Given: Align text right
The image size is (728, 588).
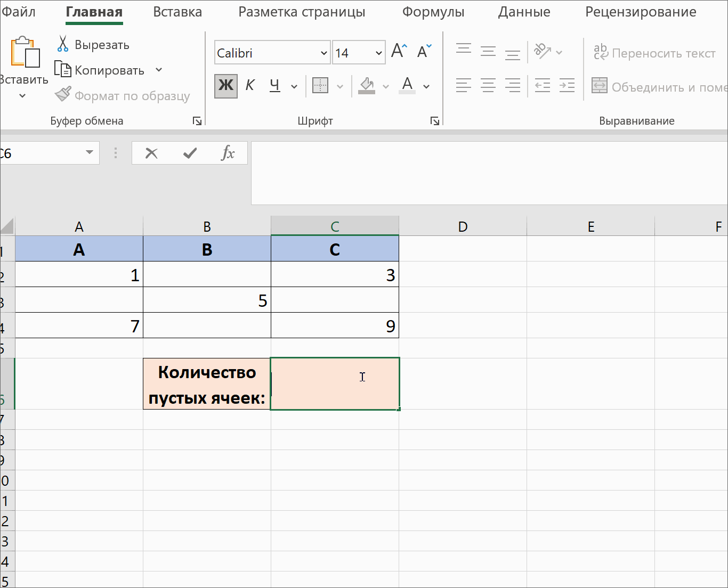Looking at the screenshot, I should pyautogui.click(x=513, y=85).
